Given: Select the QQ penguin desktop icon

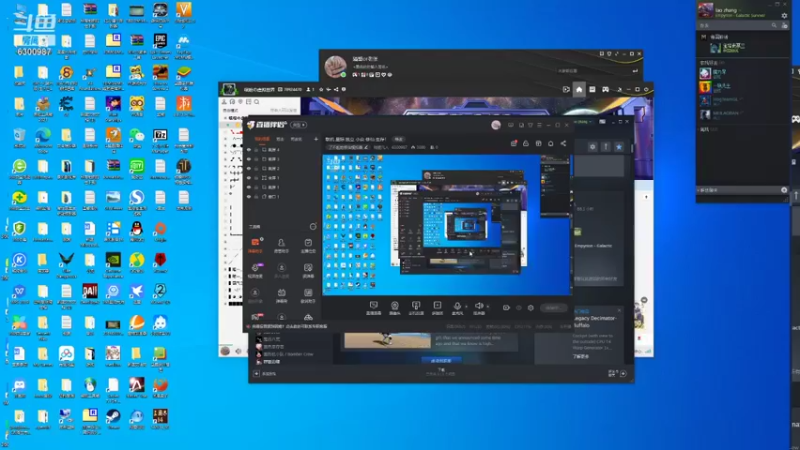Looking at the screenshot, I should pyautogui.click(x=137, y=232).
